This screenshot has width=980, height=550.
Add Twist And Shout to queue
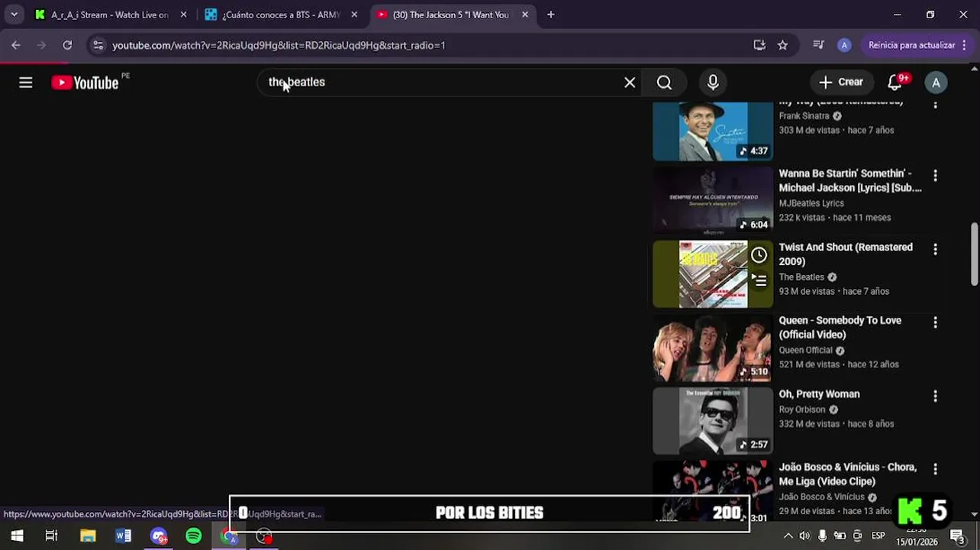[759, 280]
